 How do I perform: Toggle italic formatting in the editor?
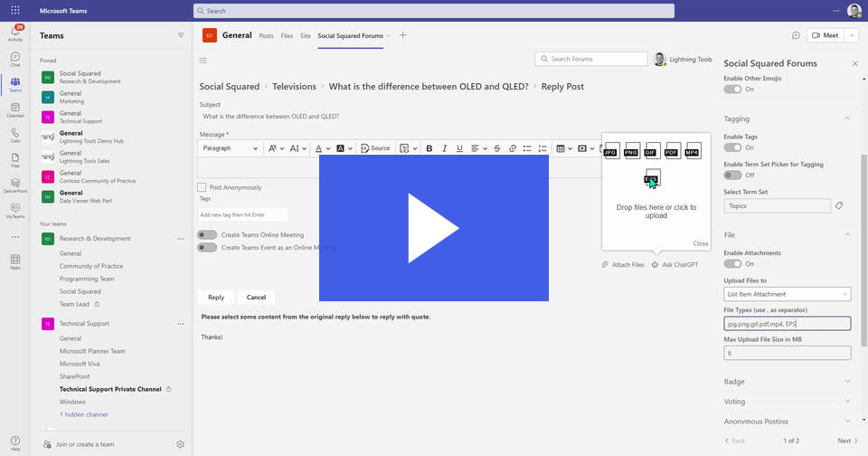444,148
